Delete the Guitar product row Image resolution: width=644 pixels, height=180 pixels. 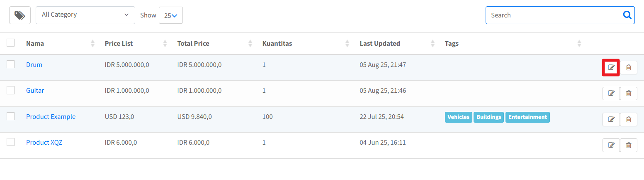pos(629,94)
